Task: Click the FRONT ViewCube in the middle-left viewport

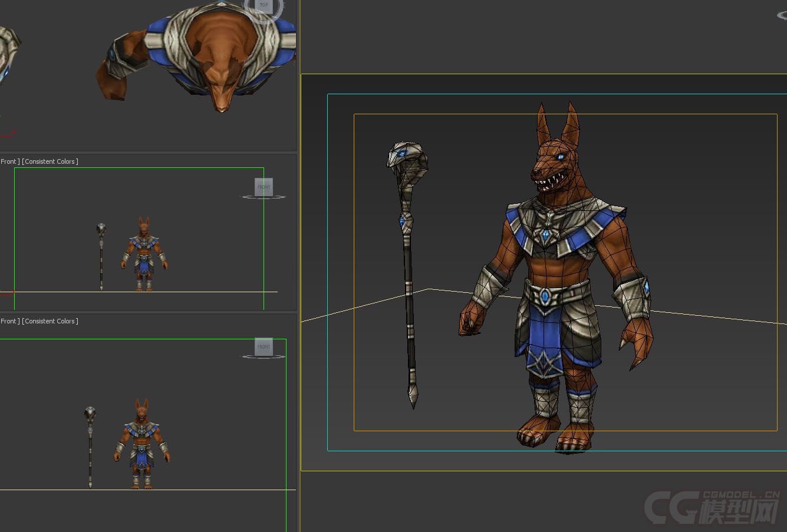Action: tap(264, 187)
